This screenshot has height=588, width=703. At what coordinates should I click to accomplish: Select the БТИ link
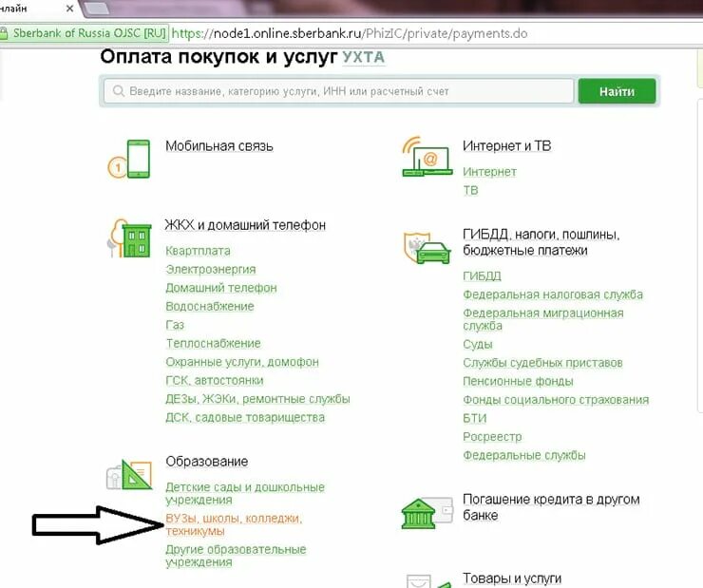[x=474, y=418]
